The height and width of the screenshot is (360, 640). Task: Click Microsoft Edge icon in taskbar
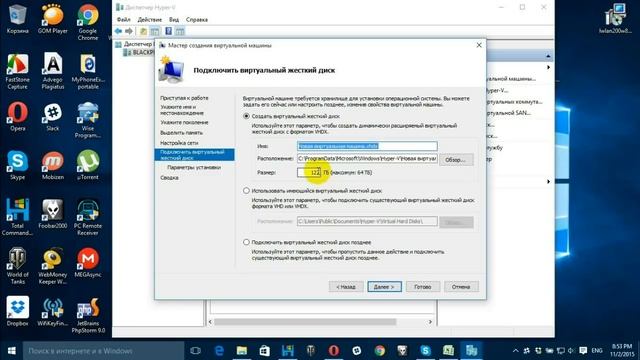point(219,350)
